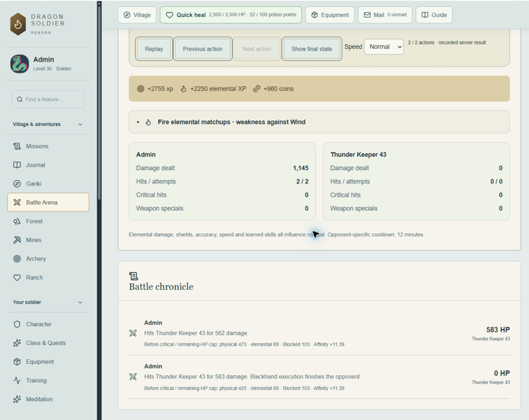Click the disabled Next action button

pos(256,49)
